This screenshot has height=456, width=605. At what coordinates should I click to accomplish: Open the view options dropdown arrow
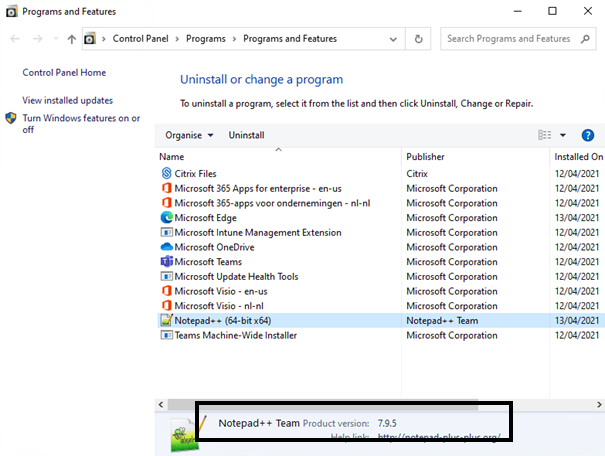click(x=563, y=135)
